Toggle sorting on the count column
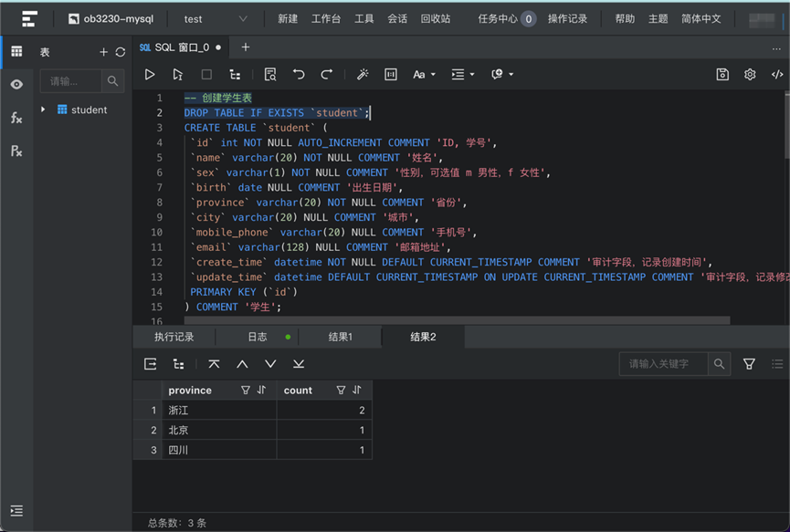 point(356,390)
